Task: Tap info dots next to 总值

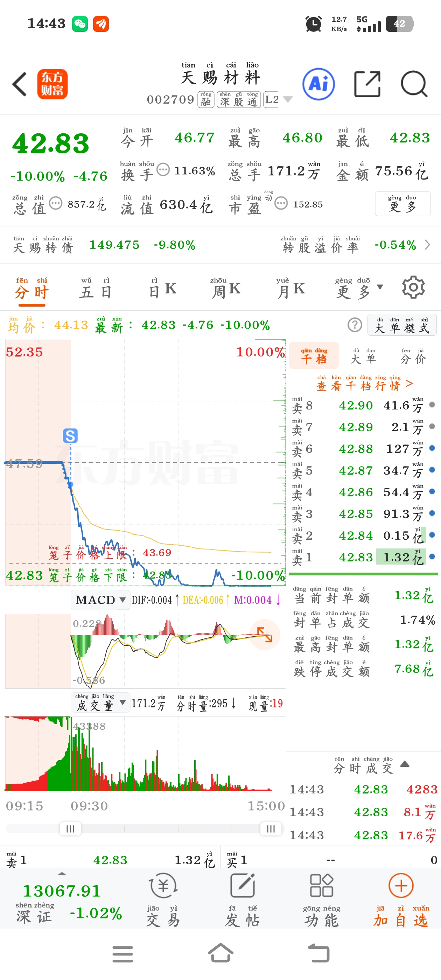Action: click(x=56, y=203)
